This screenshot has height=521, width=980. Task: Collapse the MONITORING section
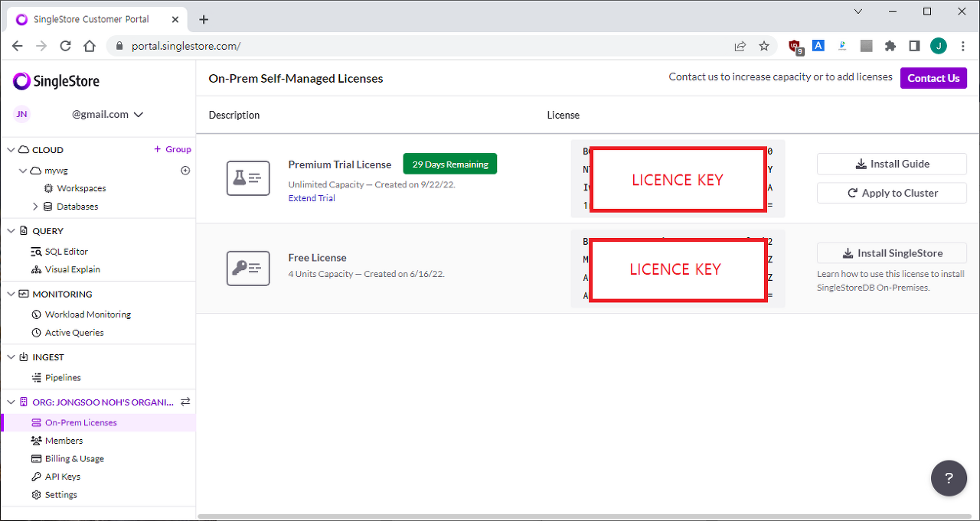pos(11,295)
